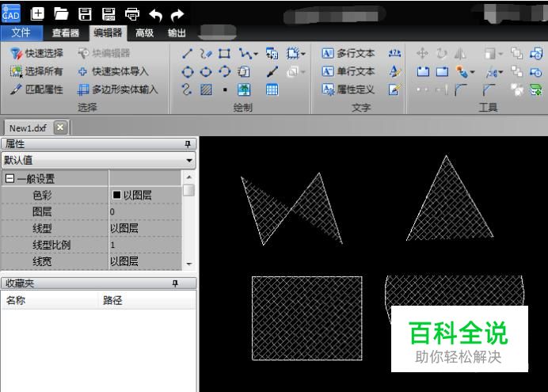Click the Layer (图层) value field
This screenshot has width=548, height=392.
tap(145, 211)
